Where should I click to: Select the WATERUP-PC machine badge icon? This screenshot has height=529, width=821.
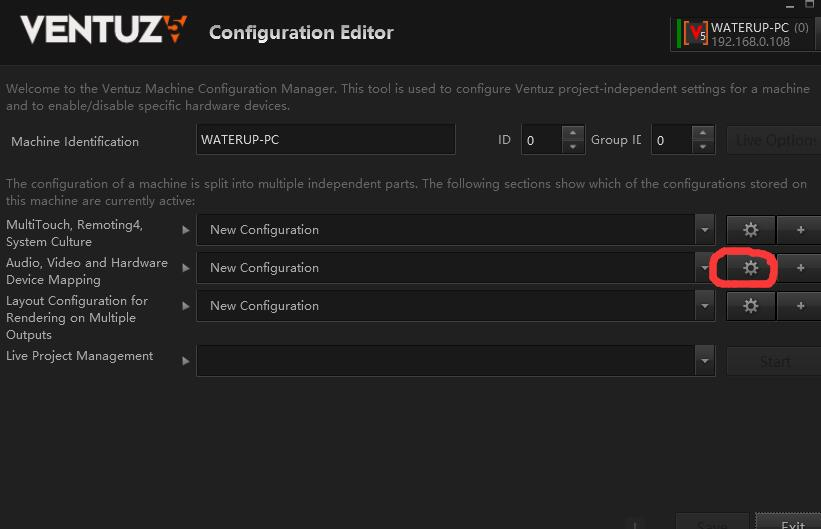click(694, 34)
